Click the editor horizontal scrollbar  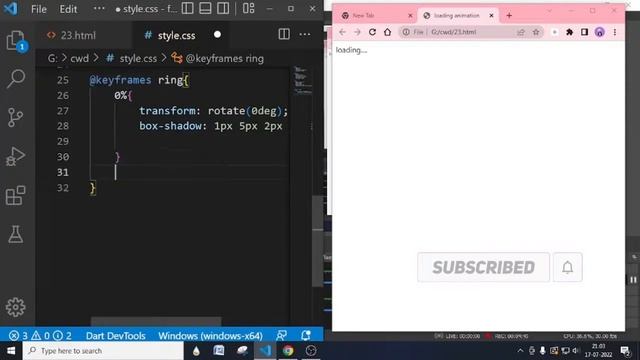[x=156, y=322]
